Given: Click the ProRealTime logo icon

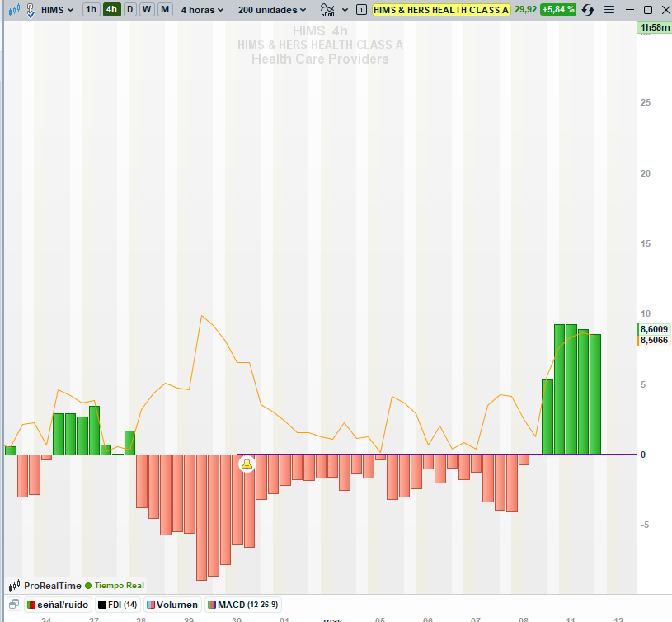Looking at the screenshot, I should click(x=15, y=586).
